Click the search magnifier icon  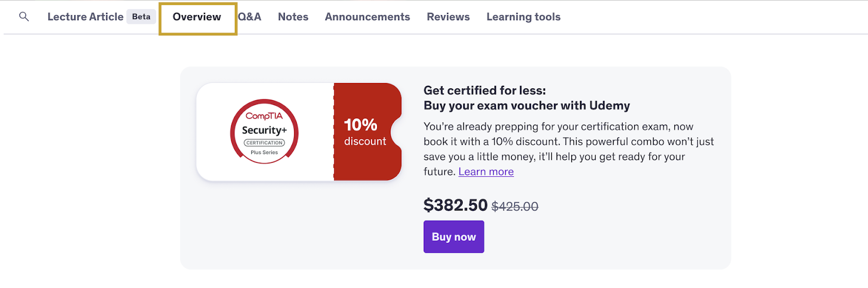pos(24,17)
